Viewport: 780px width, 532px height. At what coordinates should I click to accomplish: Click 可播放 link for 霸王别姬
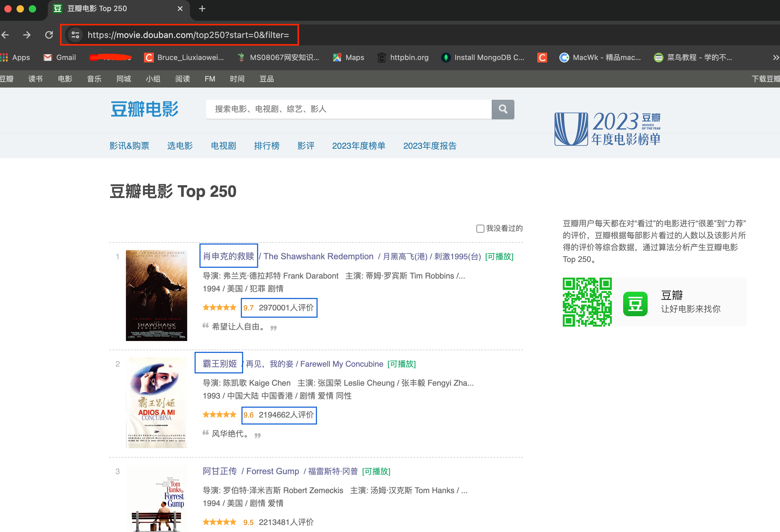coord(401,364)
